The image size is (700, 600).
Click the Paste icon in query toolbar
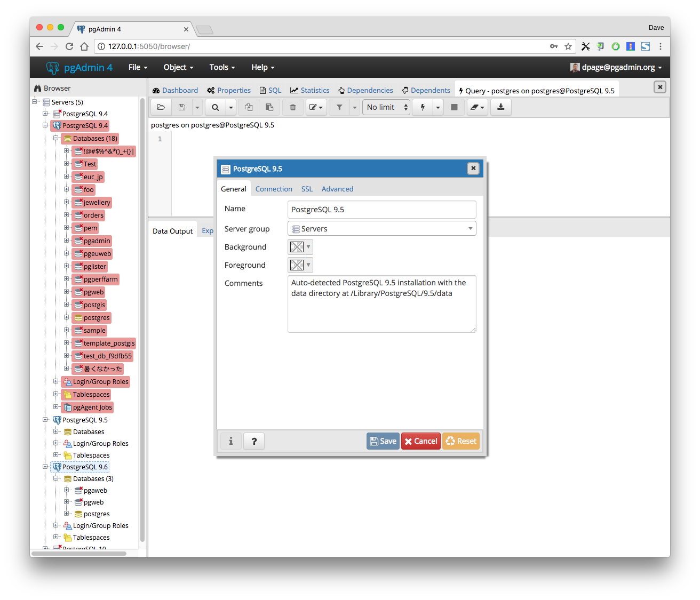click(x=269, y=107)
